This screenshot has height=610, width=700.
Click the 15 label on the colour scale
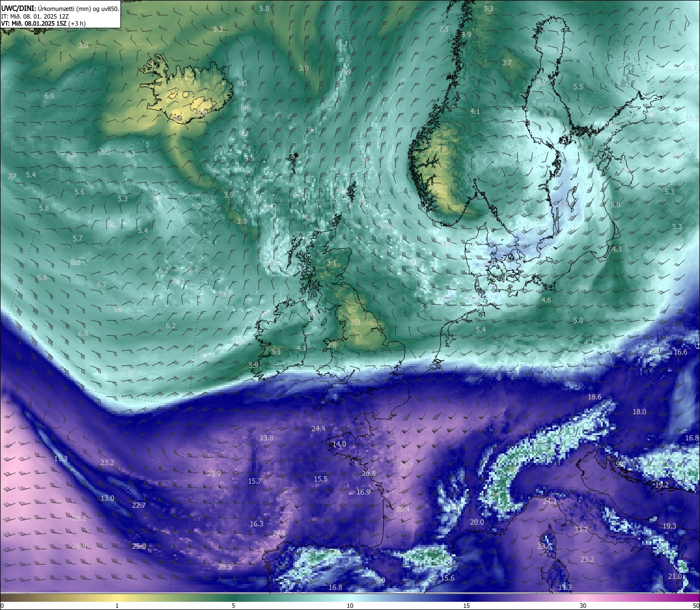point(466,606)
